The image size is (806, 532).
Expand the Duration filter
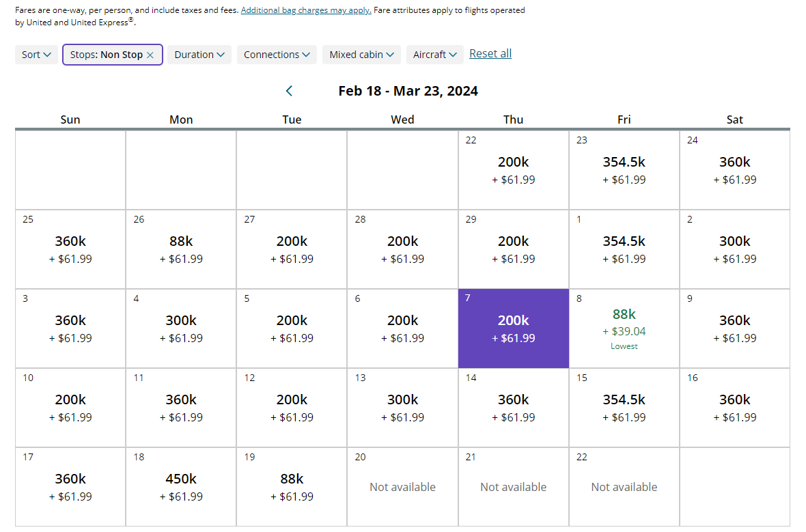point(199,55)
